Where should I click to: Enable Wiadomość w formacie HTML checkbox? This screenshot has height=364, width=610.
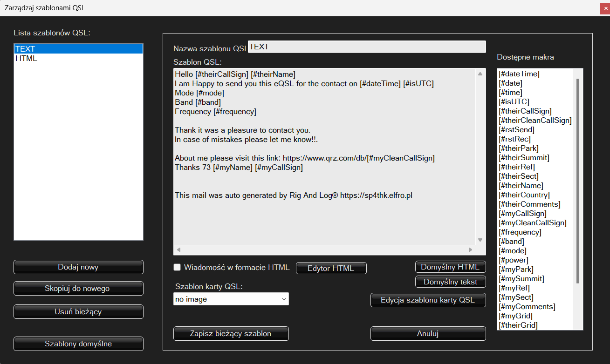pos(177,267)
